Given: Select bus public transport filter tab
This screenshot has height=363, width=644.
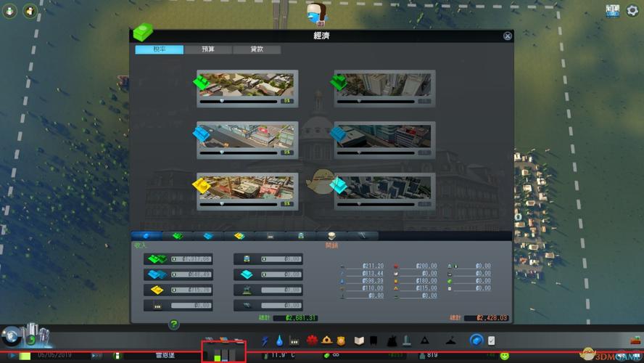Looking at the screenshot, I should [301, 236].
